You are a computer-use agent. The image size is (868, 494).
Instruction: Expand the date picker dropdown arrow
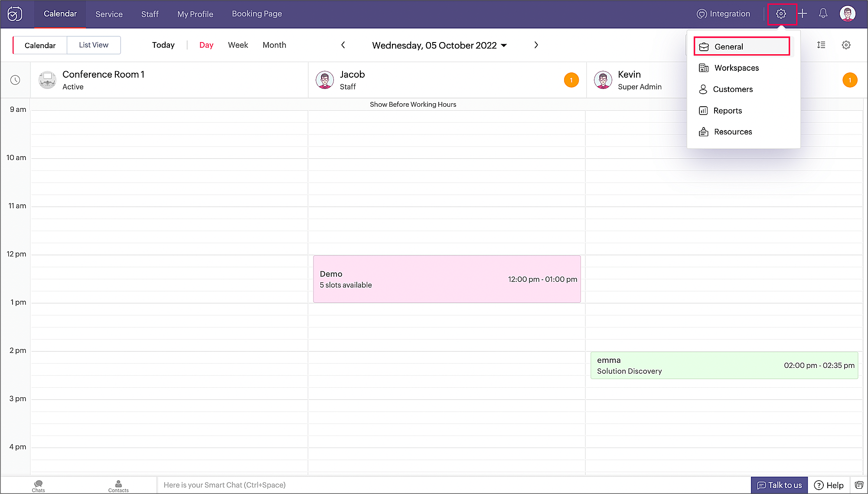(504, 46)
